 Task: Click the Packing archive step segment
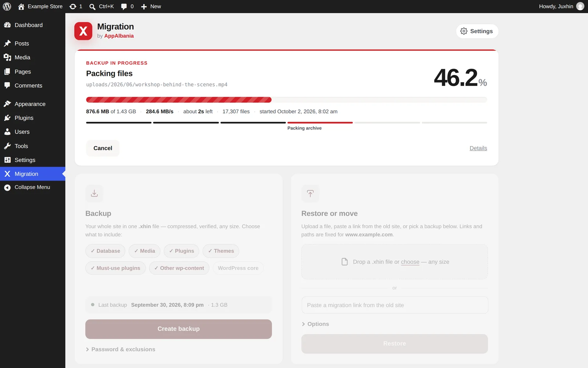click(x=320, y=123)
